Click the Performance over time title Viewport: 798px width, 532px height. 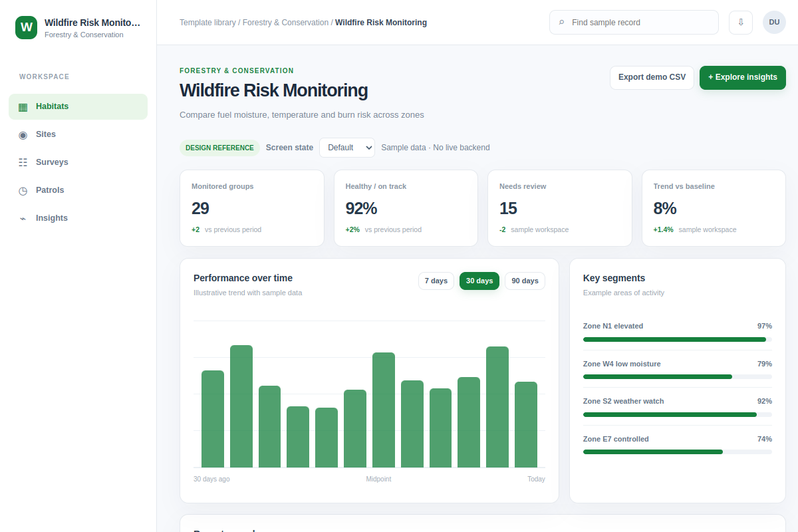(243, 278)
